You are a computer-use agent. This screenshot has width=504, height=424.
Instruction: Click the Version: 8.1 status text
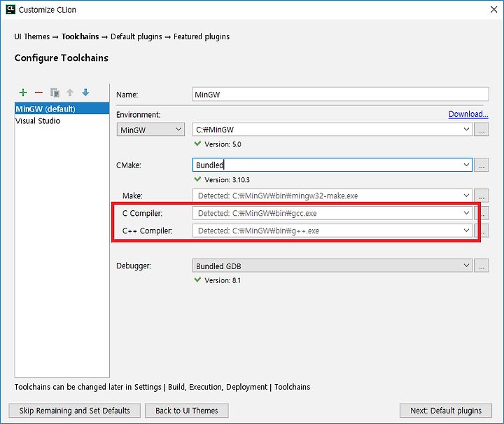pos(223,280)
